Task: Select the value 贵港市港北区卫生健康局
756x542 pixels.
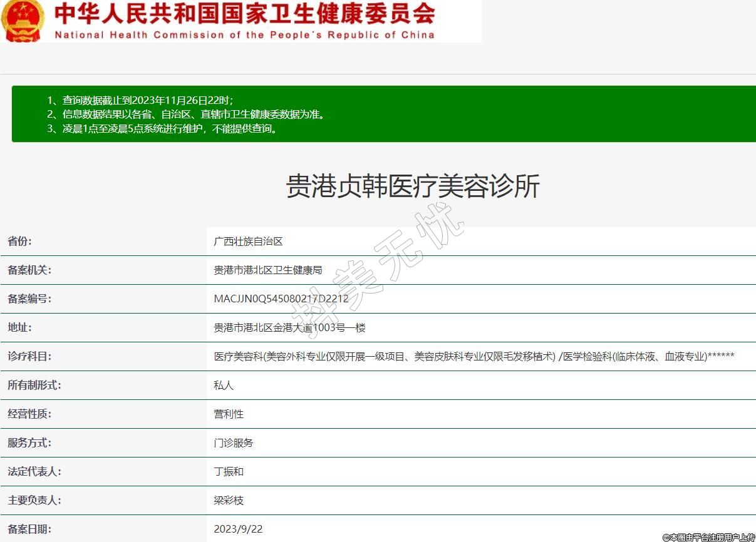Action: click(267, 270)
